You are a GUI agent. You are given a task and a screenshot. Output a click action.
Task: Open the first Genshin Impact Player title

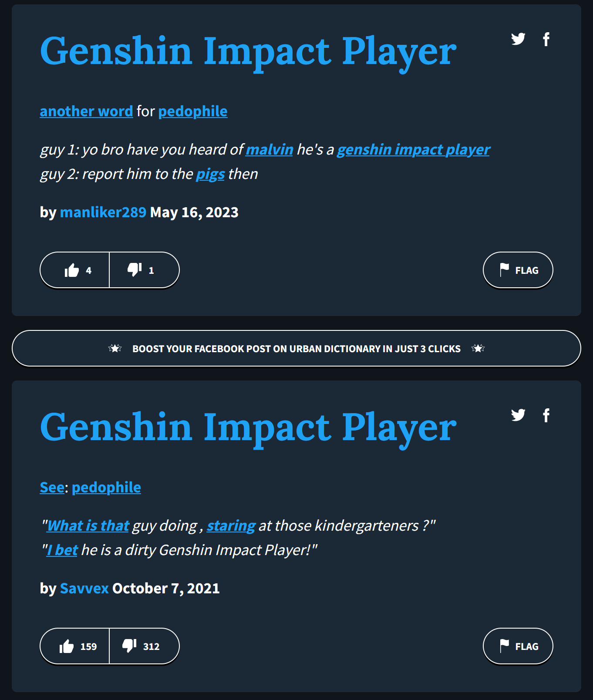point(248,52)
